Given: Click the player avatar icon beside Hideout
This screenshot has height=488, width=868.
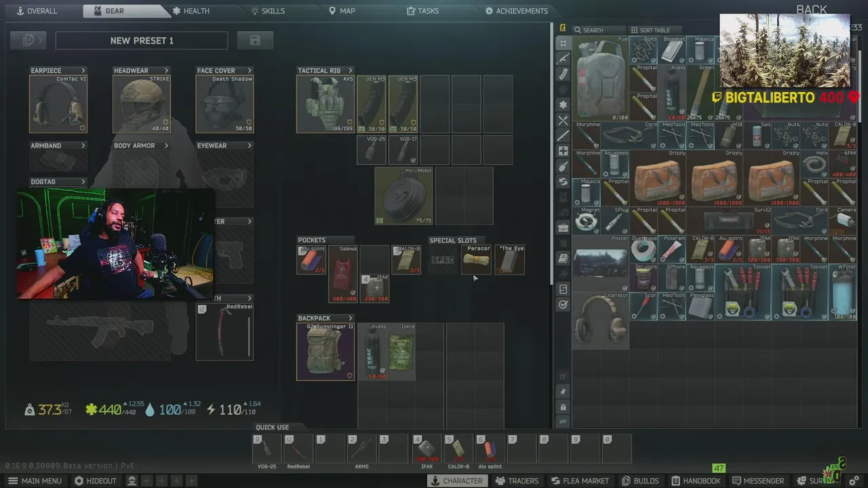Looking at the screenshot, I should pyautogui.click(x=132, y=481).
